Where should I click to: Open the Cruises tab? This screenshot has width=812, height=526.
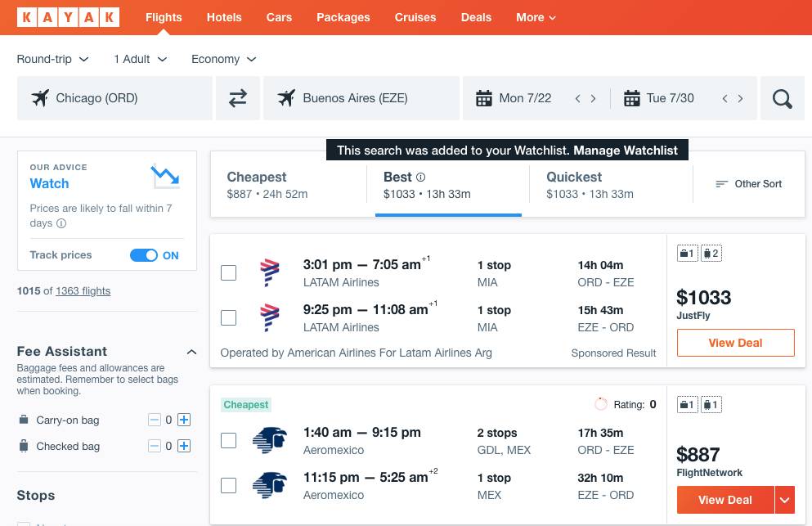coord(415,17)
